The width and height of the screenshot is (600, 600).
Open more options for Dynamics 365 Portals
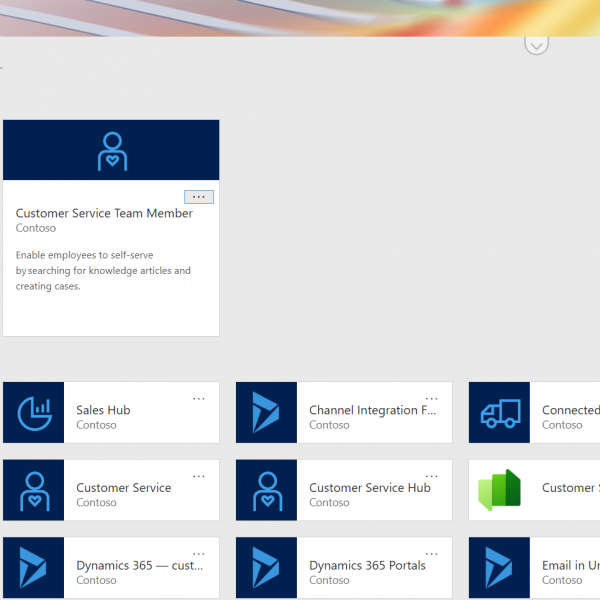tap(431, 554)
